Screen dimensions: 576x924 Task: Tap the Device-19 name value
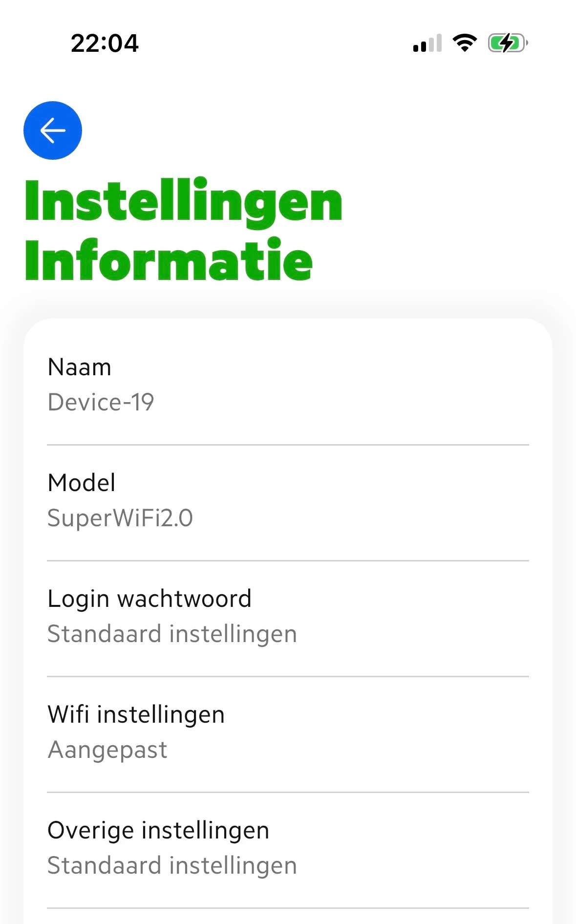click(101, 403)
